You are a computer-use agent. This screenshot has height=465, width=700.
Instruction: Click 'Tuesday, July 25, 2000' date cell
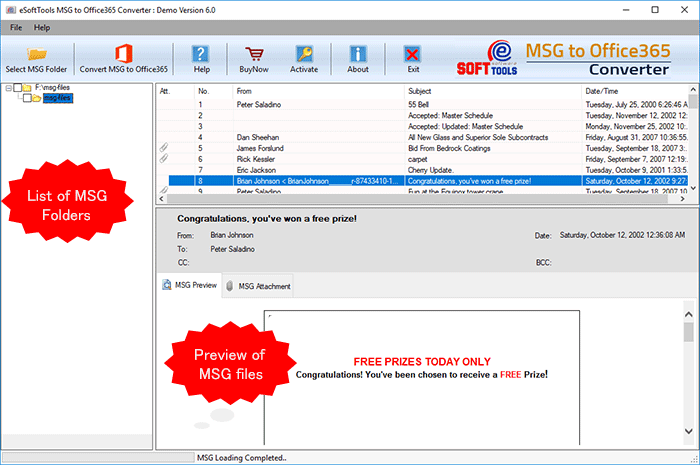coord(635,104)
